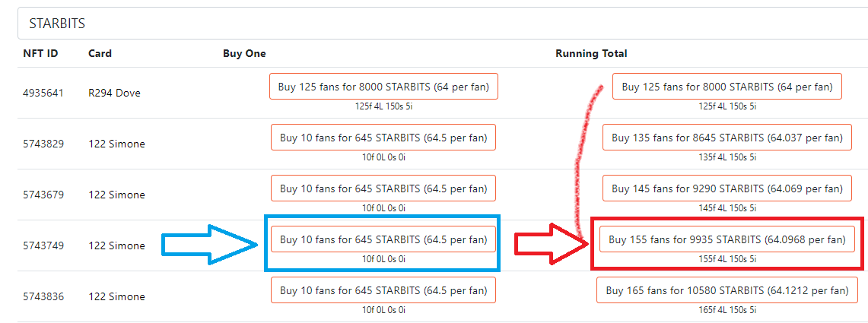Image resolution: width=868 pixels, height=323 pixels.
Task: Buy 10 fans for NFT 5743836
Action: [x=383, y=290]
